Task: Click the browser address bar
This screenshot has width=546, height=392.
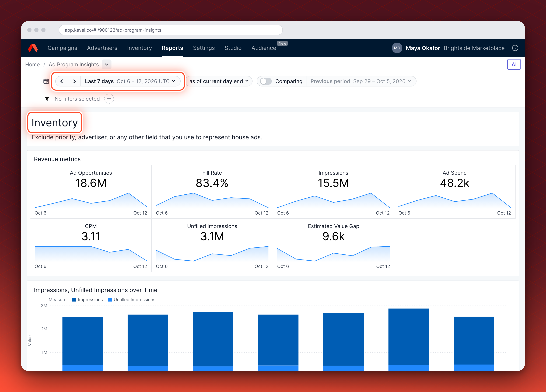Action: click(170, 30)
